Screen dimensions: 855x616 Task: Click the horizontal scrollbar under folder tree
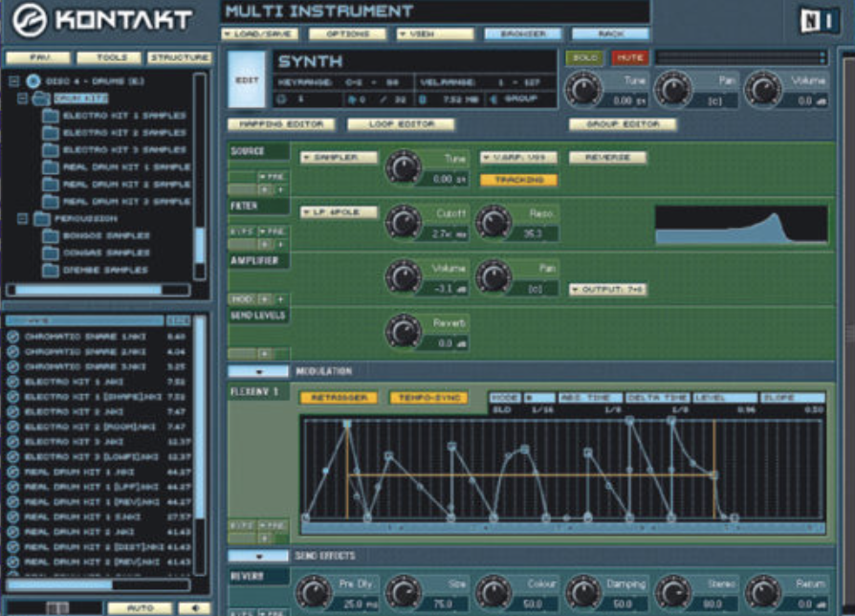tap(99, 290)
